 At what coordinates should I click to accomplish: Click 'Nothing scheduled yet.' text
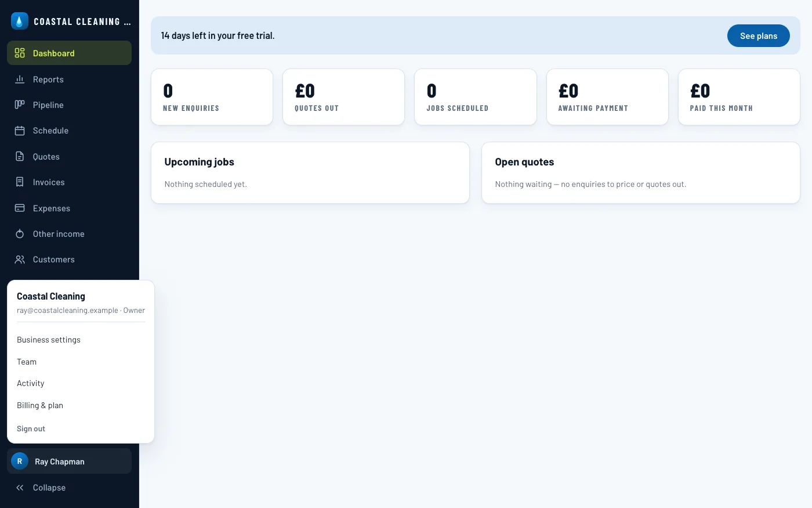point(205,184)
